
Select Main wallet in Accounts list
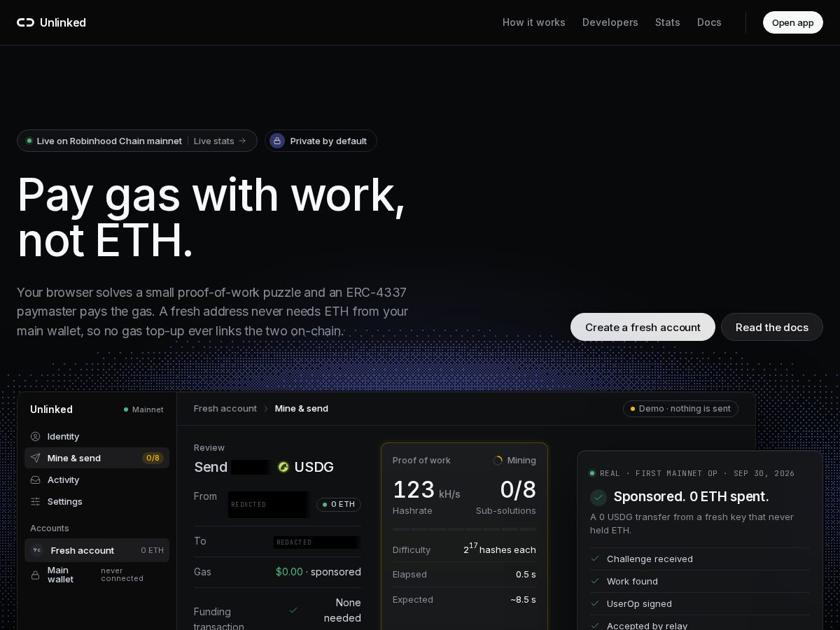[97, 575]
